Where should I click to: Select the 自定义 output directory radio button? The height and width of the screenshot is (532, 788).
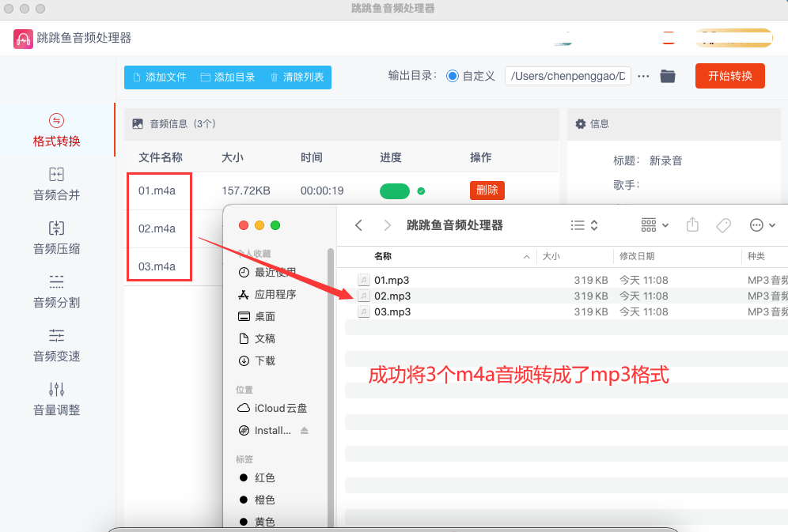453,76
